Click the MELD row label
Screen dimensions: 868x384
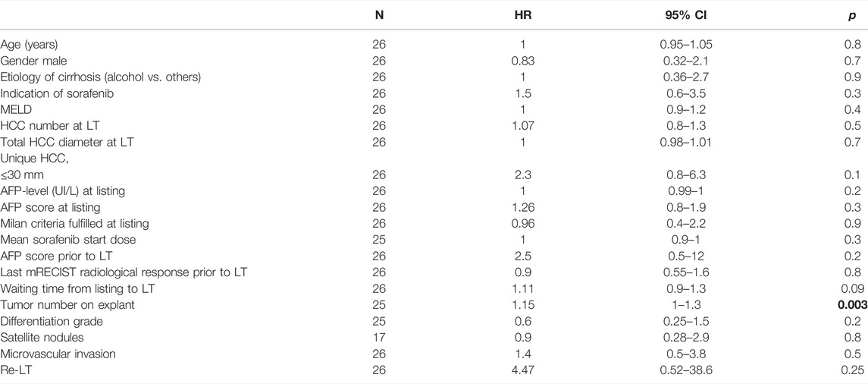(14, 110)
